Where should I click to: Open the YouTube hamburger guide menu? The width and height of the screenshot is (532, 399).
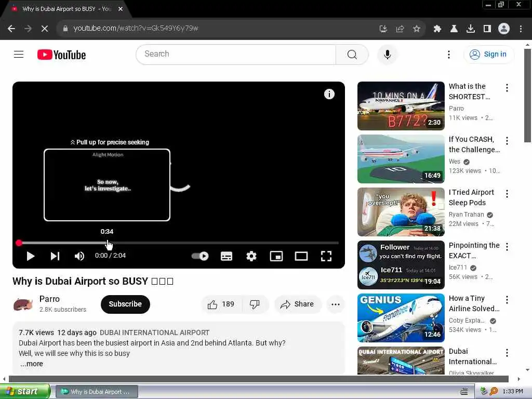click(19, 54)
